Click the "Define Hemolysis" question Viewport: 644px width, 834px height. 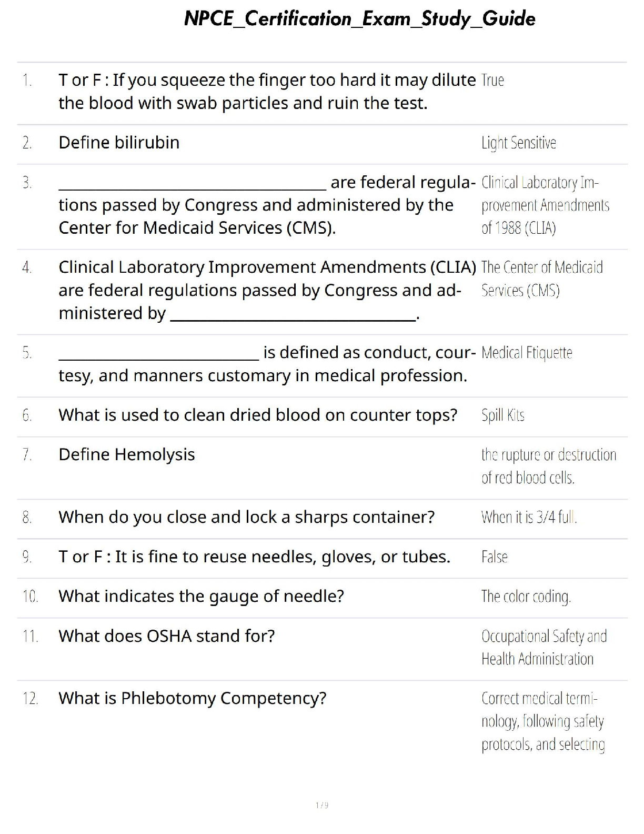tap(127, 455)
